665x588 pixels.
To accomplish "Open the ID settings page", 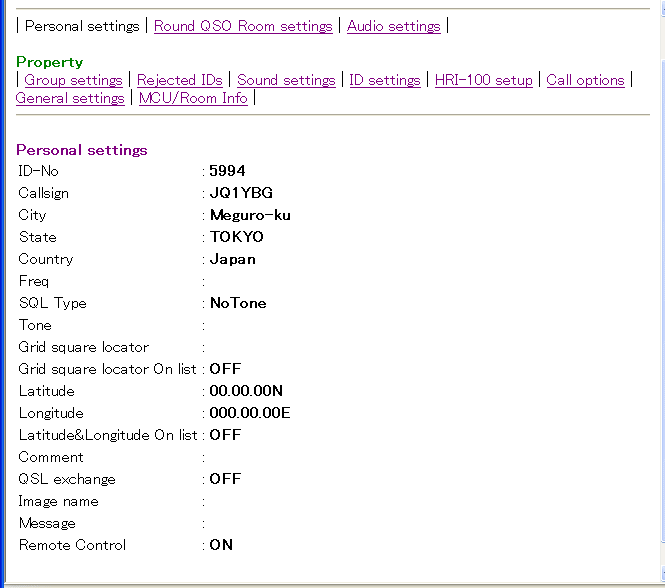I will click(x=385, y=80).
